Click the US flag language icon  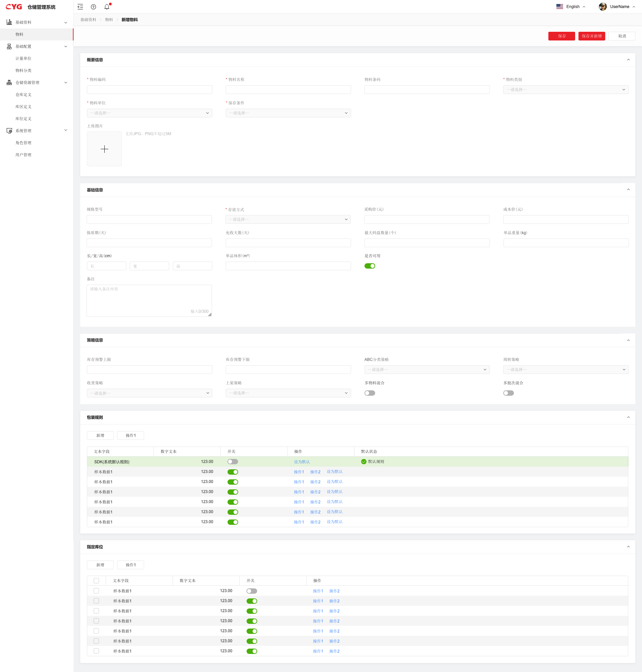(559, 6)
